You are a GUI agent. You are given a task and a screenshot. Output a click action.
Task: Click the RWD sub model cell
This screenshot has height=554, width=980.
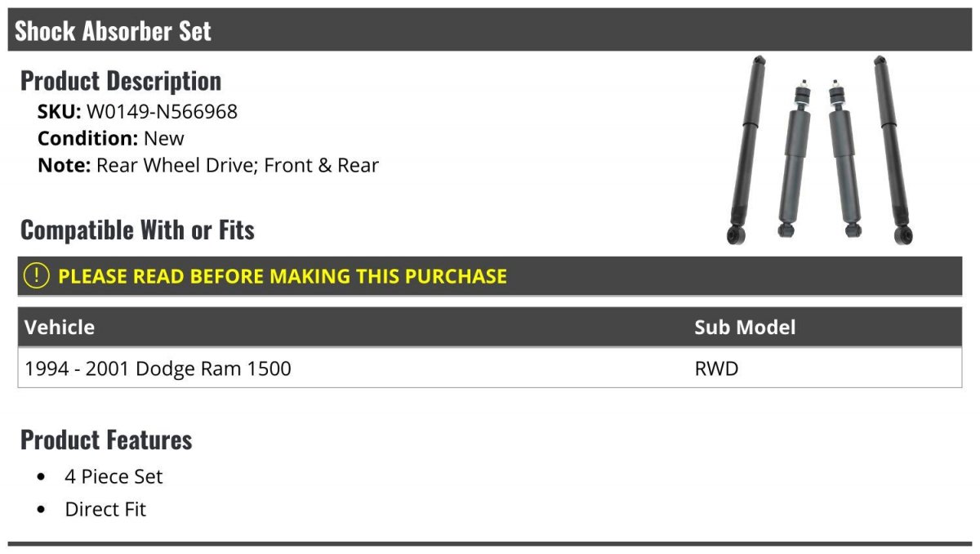click(x=716, y=369)
